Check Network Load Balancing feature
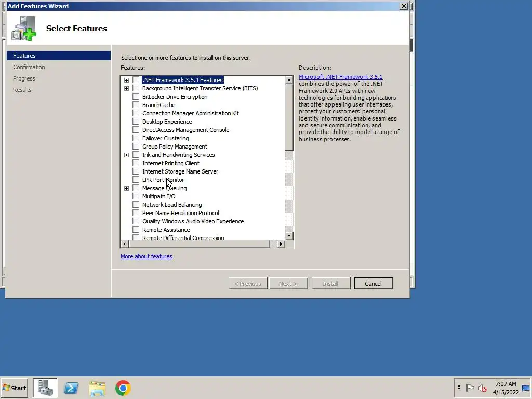532x399 pixels. (136, 205)
